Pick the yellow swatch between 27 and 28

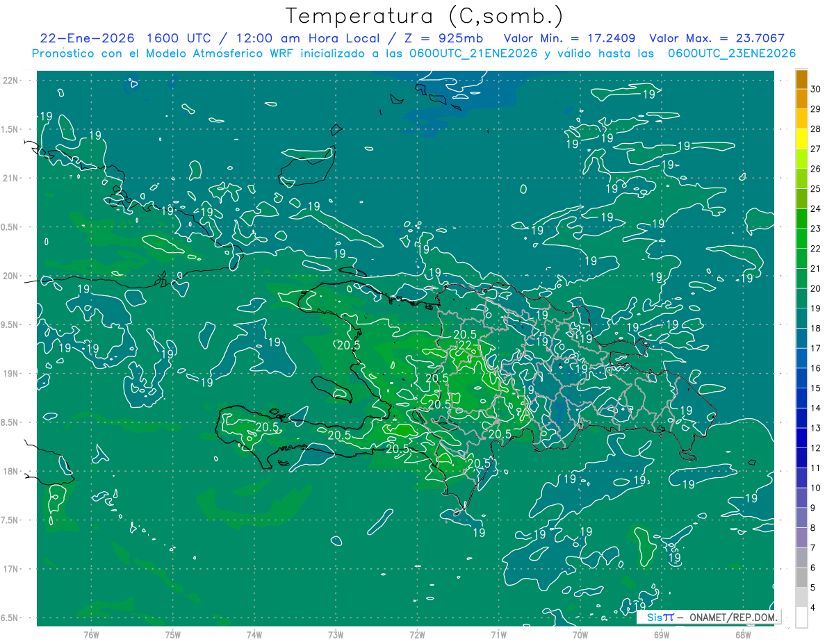[801, 139]
